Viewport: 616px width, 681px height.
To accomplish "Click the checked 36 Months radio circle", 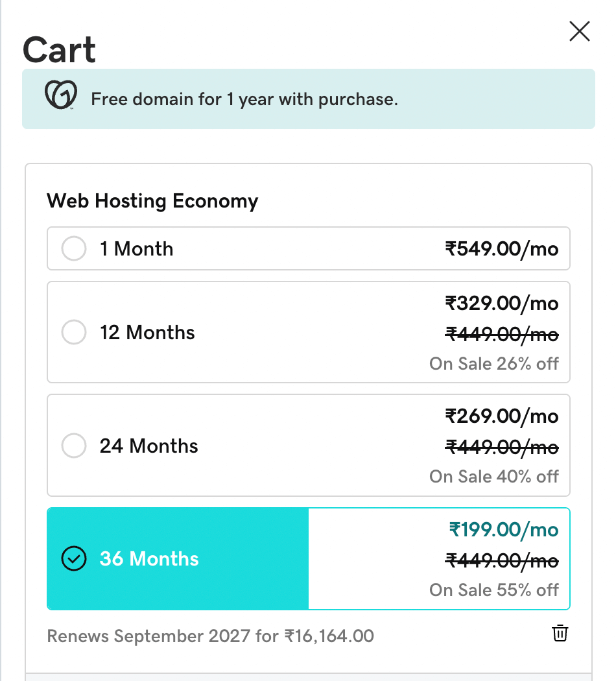I will [x=74, y=559].
